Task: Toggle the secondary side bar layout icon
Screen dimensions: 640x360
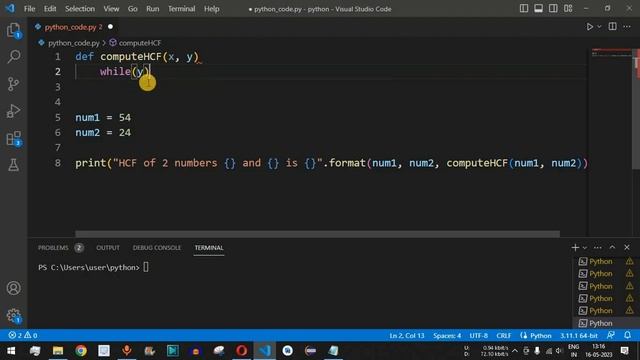Action: [x=553, y=9]
